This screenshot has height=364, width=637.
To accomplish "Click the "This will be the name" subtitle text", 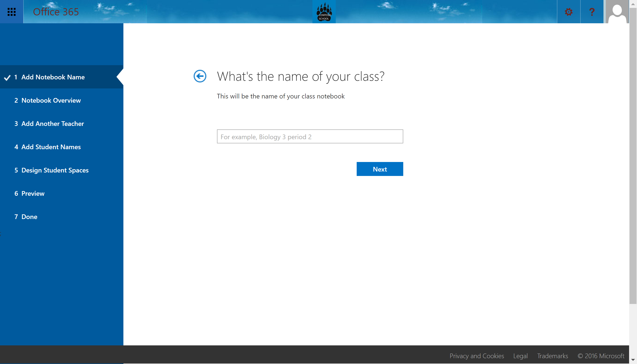I will click(281, 96).
